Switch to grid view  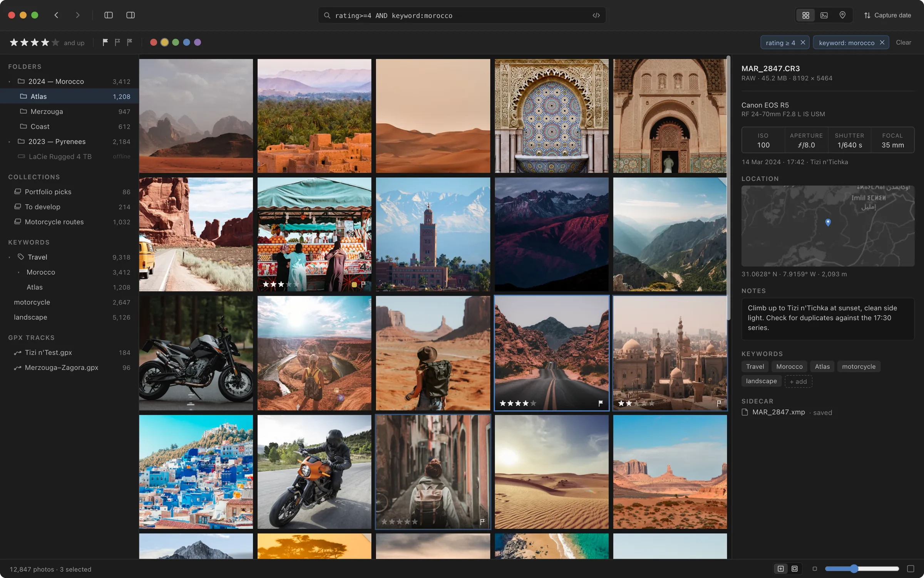(x=805, y=15)
